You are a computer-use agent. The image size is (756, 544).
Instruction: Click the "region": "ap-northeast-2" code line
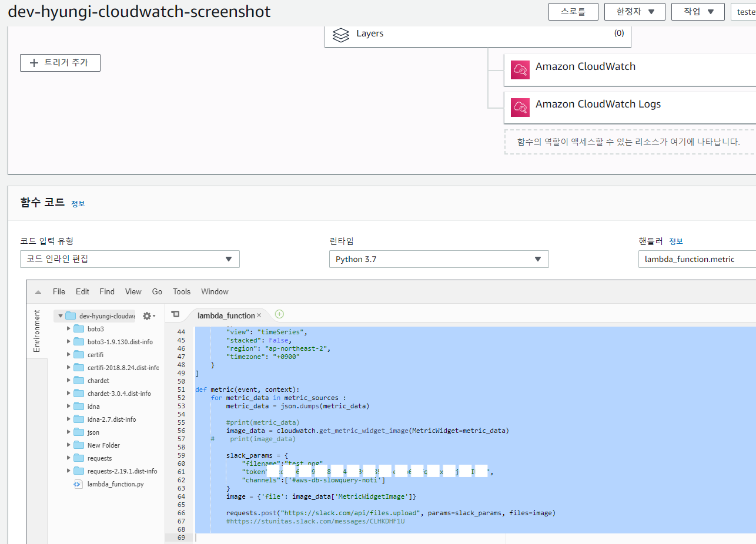click(x=279, y=348)
